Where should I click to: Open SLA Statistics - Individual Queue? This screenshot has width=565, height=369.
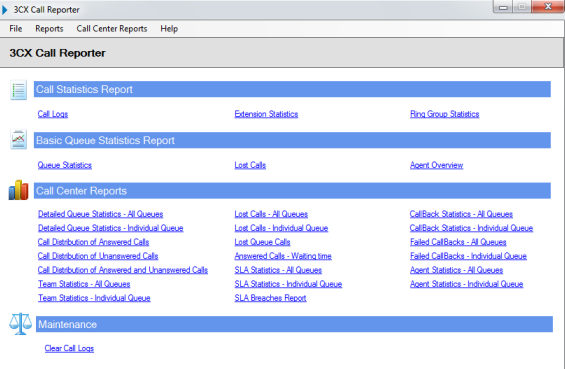tap(288, 284)
